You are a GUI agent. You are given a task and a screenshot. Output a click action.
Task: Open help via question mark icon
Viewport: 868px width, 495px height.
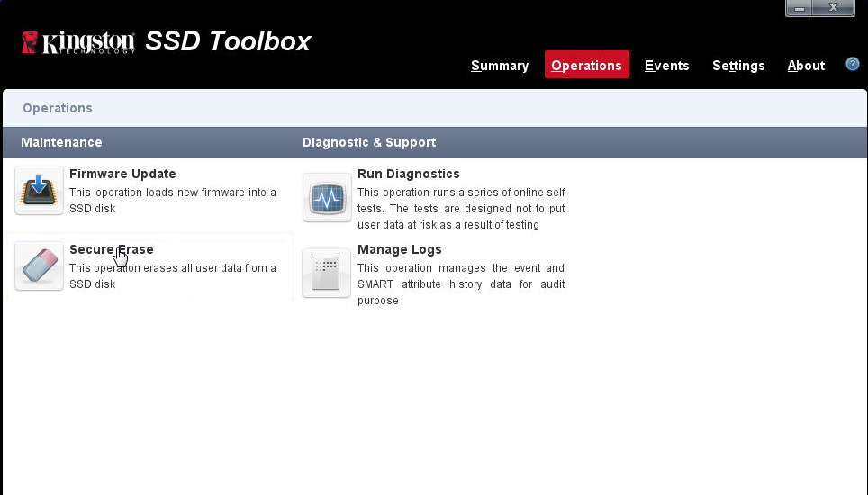[x=853, y=64]
